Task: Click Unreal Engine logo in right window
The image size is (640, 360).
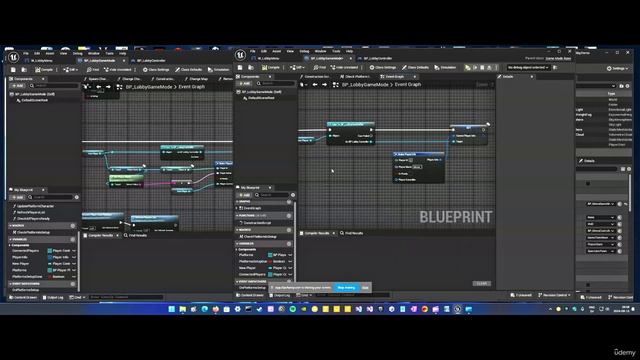Action: tap(240, 54)
